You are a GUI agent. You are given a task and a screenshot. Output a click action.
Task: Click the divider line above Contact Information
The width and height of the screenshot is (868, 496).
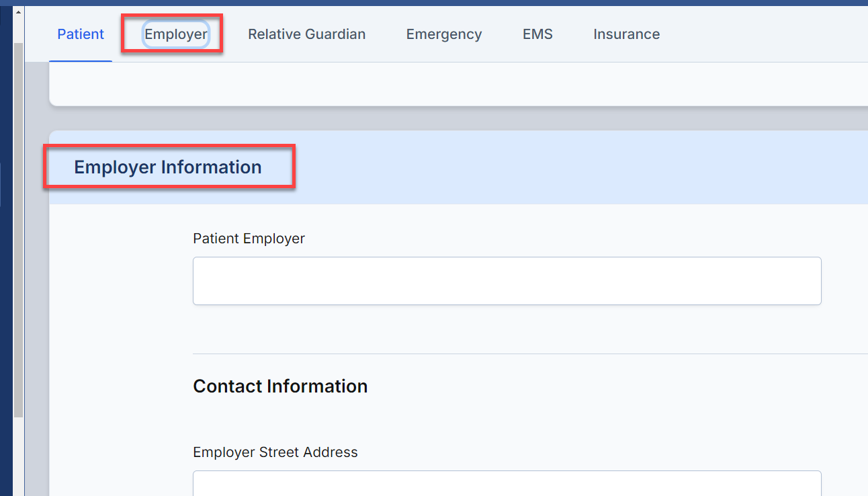point(530,354)
